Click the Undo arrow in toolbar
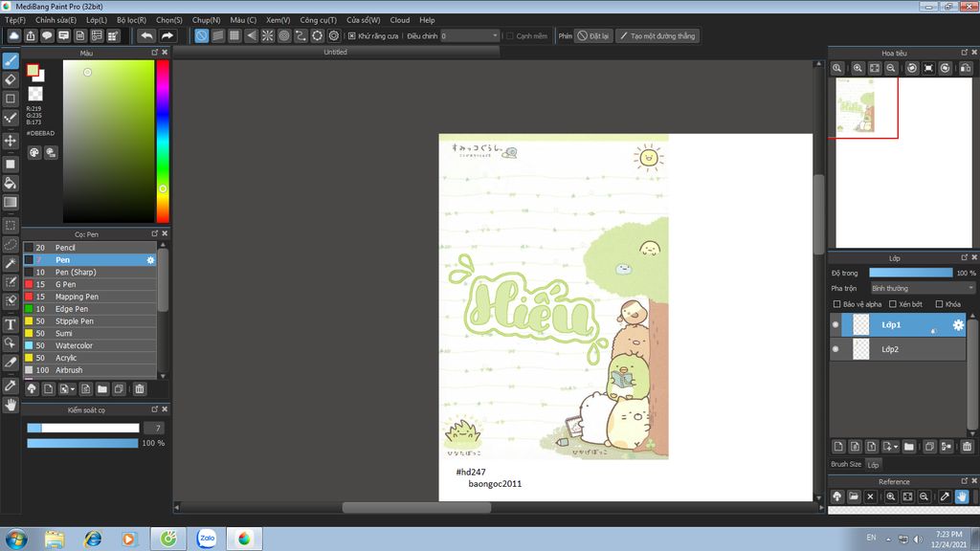 (146, 35)
